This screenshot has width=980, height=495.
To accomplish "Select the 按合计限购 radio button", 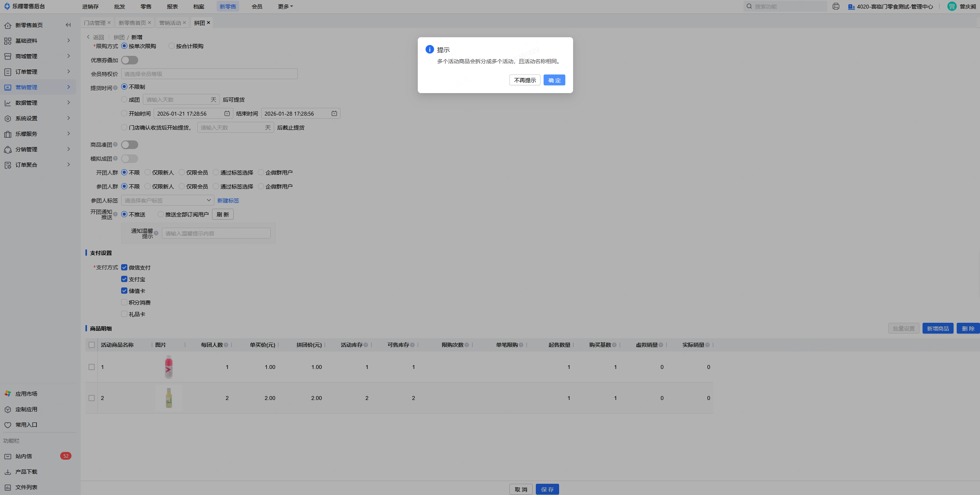I will point(172,46).
